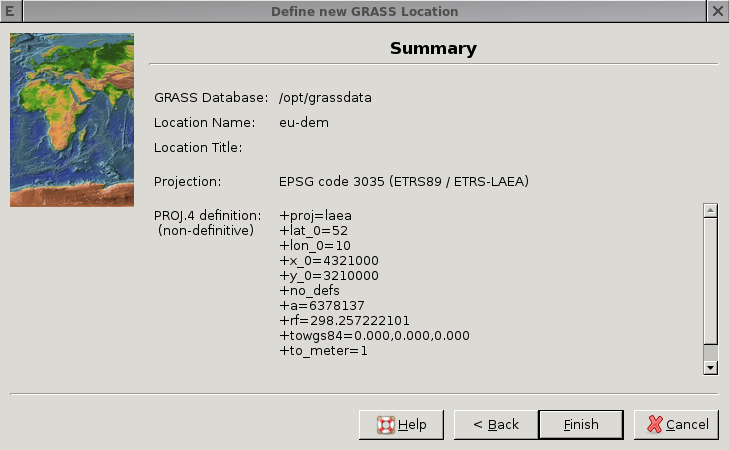
Task: Click the +to_meter=1 definition line
Action: [323, 351]
